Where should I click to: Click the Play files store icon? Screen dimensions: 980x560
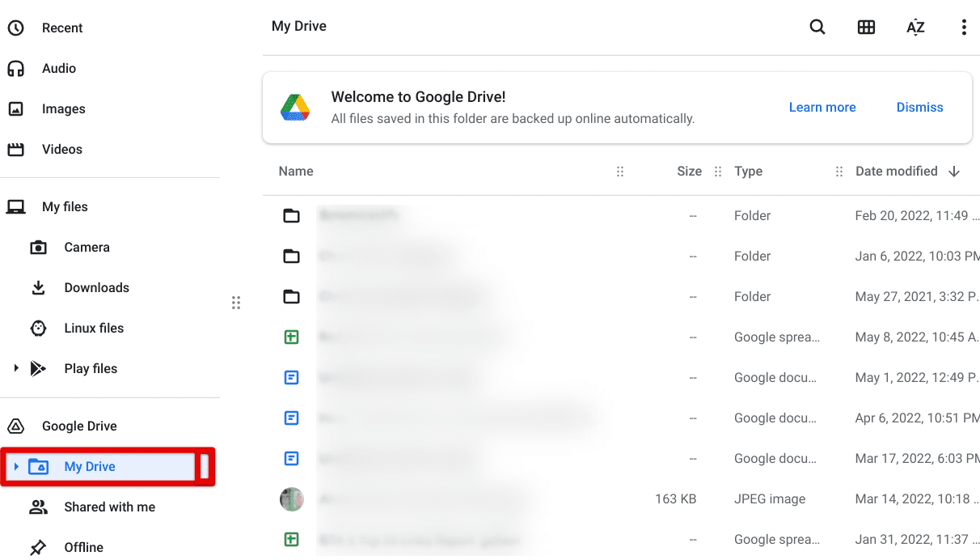tap(38, 368)
